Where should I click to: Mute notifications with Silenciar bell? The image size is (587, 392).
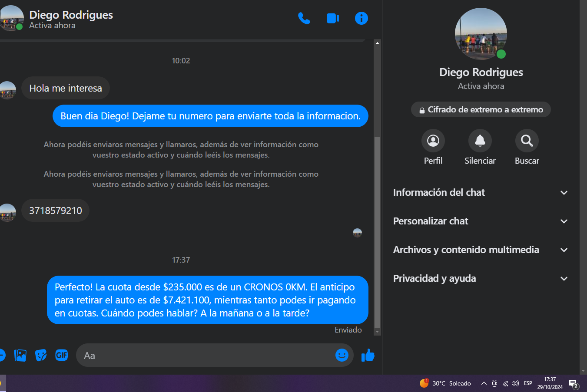coord(480,141)
